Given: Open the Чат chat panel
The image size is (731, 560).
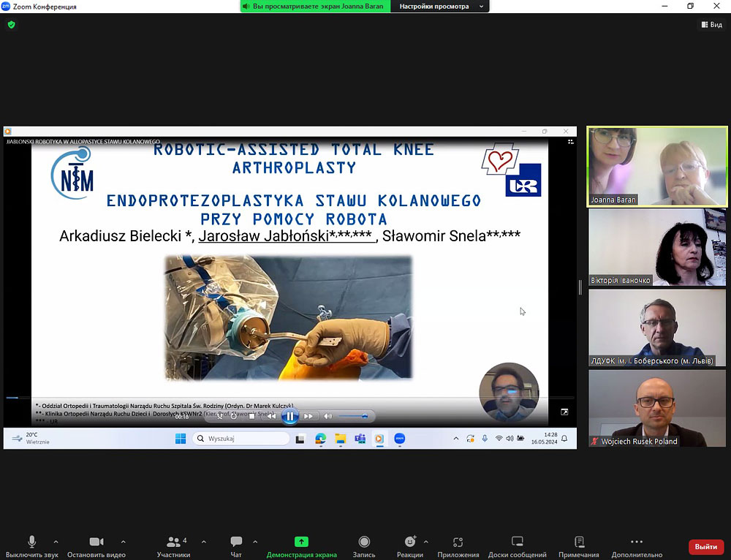Looking at the screenshot, I should [236, 547].
